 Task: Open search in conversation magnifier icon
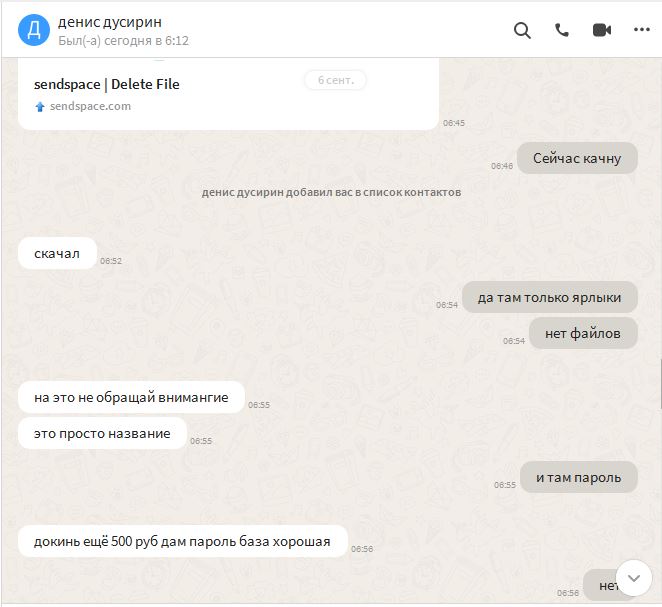point(522,30)
